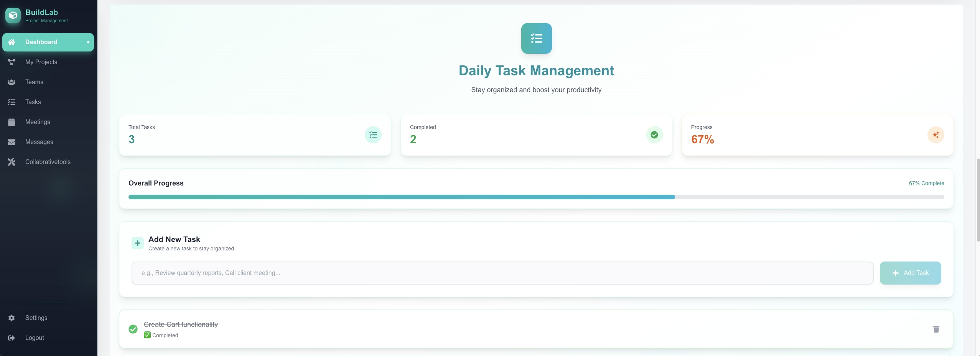Click the Collabrativetools wrench icon
The image size is (980, 356).
point(12,162)
